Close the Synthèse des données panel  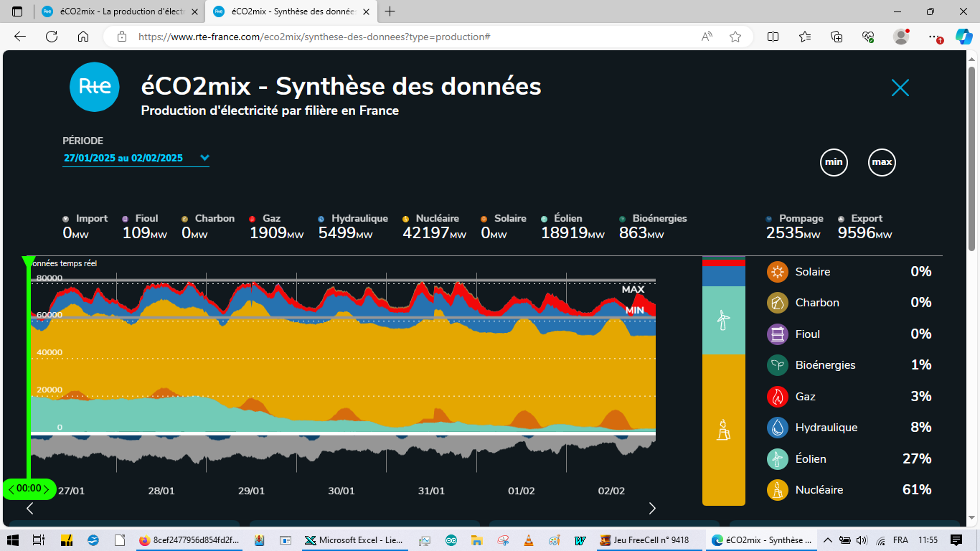(x=900, y=88)
